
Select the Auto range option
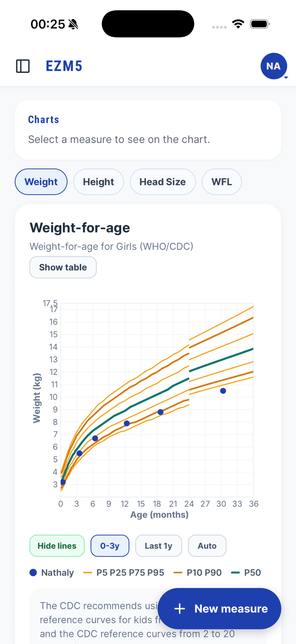coord(207,546)
